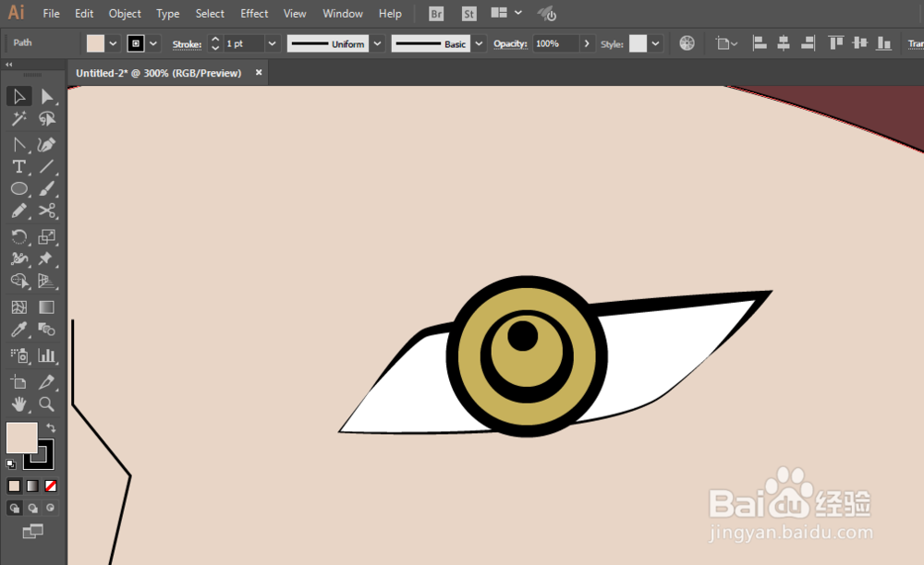Screen dimensions: 924x565
Task: Select the Blend tool
Action: (x=46, y=330)
